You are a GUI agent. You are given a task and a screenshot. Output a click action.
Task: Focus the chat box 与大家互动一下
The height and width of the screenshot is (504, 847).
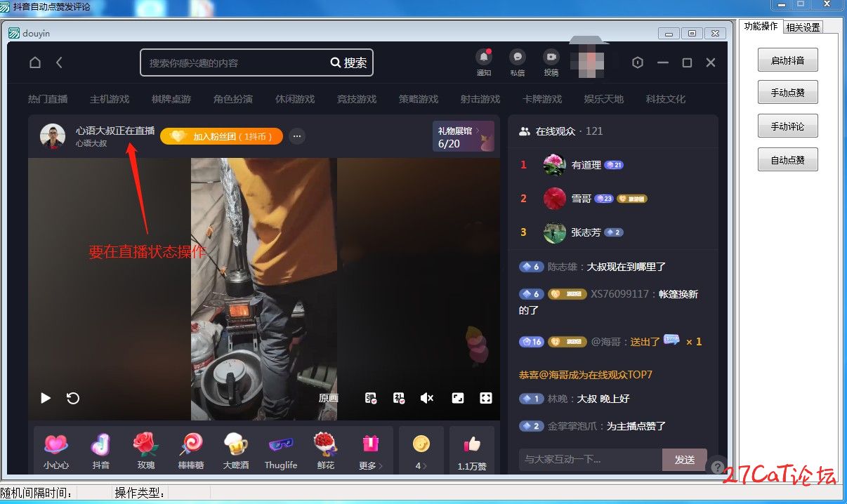click(x=591, y=460)
